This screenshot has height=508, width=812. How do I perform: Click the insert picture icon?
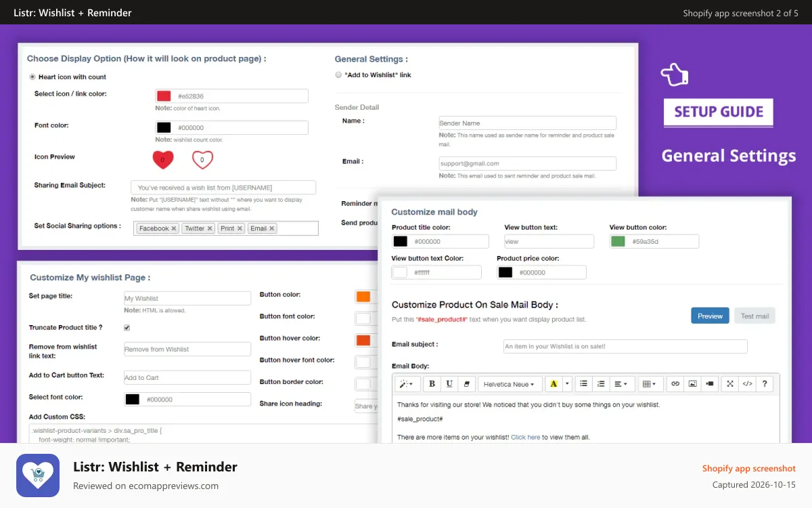click(x=692, y=384)
